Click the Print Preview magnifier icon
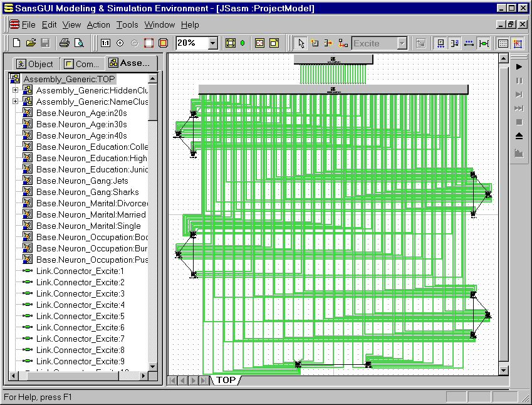Image resolution: width=532 pixels, height=405 pixels. click(x=79, y=43)
